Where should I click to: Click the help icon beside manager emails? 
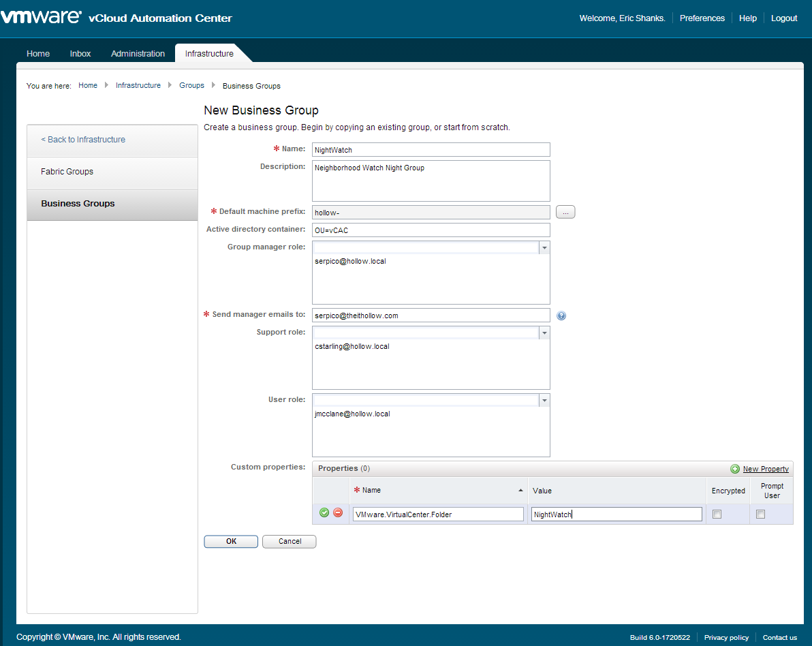(561, 316)
